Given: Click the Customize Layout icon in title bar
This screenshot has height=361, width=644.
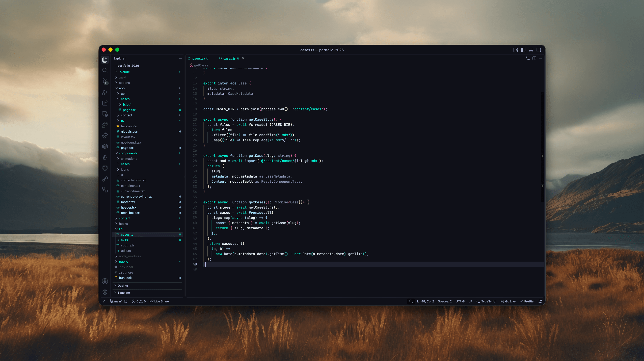Looking at the screenshot, I should coord(516,50).
